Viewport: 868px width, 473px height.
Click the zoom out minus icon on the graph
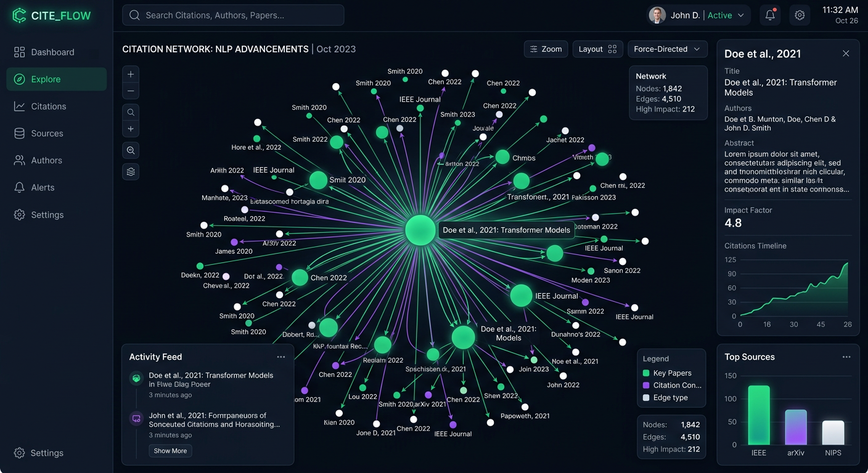pos(130,91)
